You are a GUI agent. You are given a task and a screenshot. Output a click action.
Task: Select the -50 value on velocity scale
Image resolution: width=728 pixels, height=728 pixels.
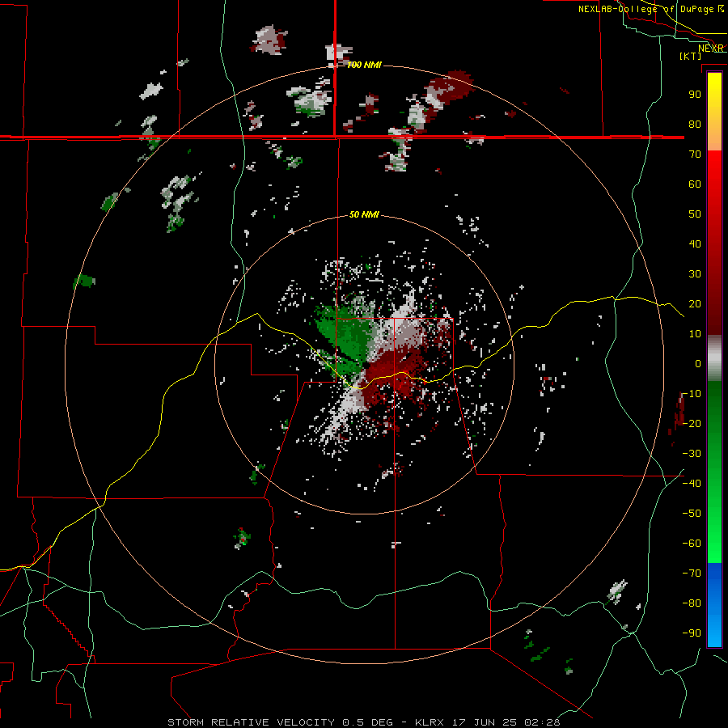pos(692,514)
